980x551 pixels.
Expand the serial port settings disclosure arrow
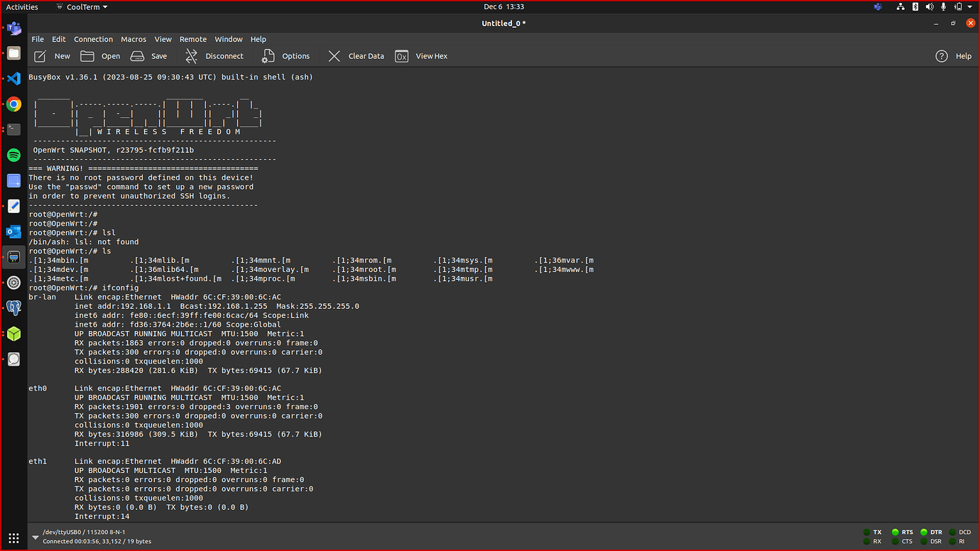pyautogui.click(x=35, y=536)
